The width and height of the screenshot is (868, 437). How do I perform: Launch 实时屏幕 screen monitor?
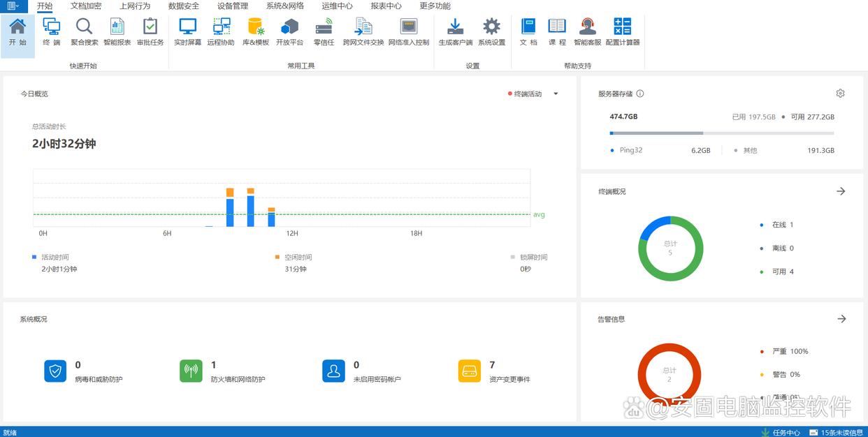point(187,31)
